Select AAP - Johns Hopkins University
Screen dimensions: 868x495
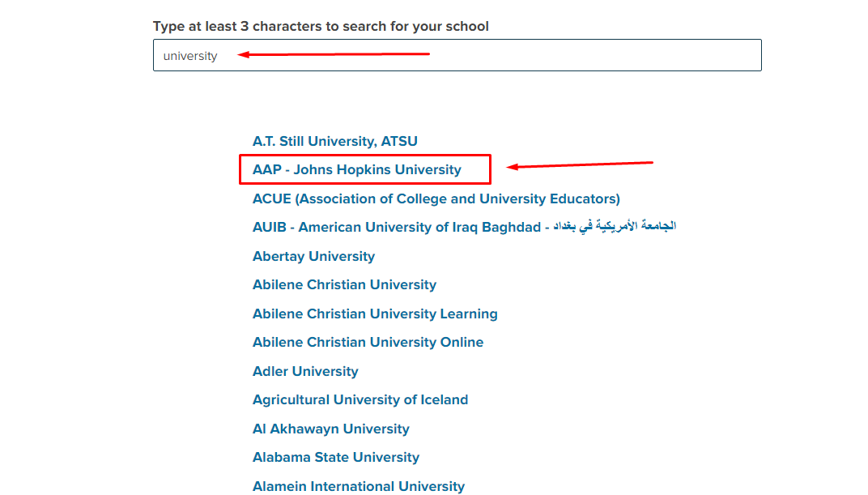[x=356, y=169]
